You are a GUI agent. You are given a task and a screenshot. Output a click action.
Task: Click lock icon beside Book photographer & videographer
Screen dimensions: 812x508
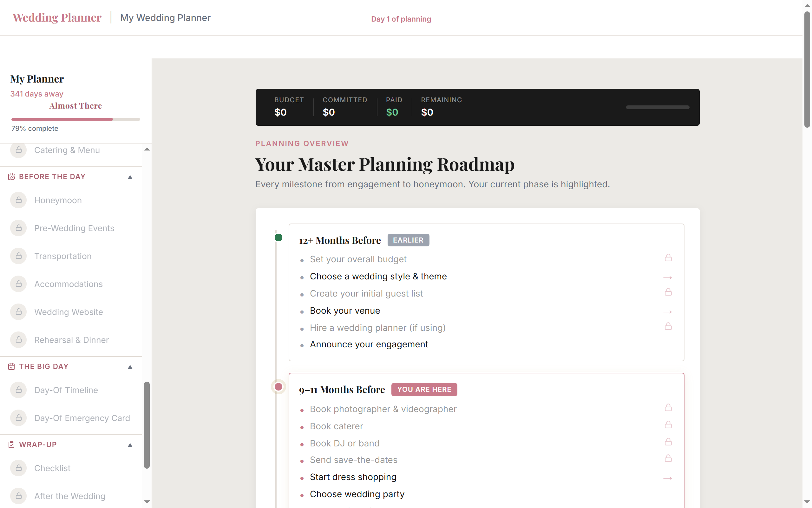(668, 408)
